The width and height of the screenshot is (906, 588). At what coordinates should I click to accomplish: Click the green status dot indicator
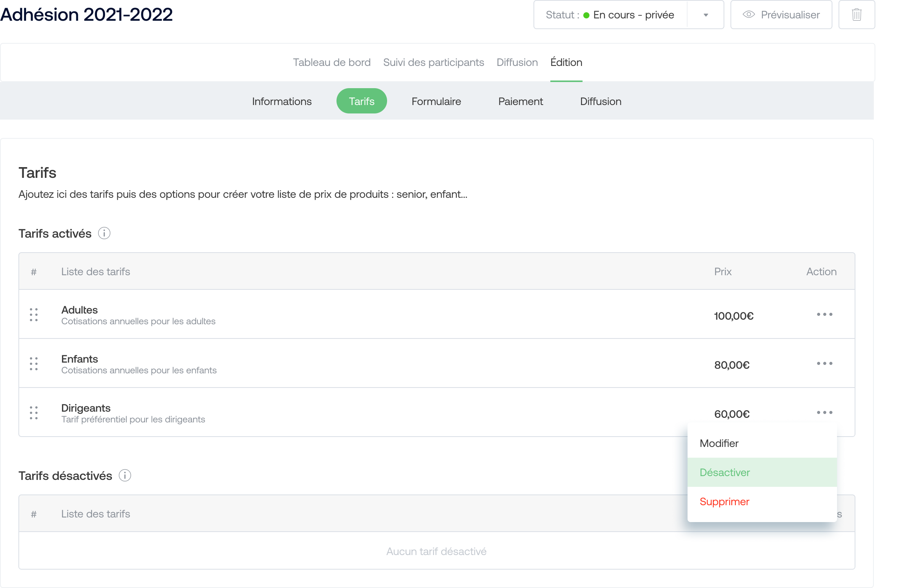(x=586, y=15)
